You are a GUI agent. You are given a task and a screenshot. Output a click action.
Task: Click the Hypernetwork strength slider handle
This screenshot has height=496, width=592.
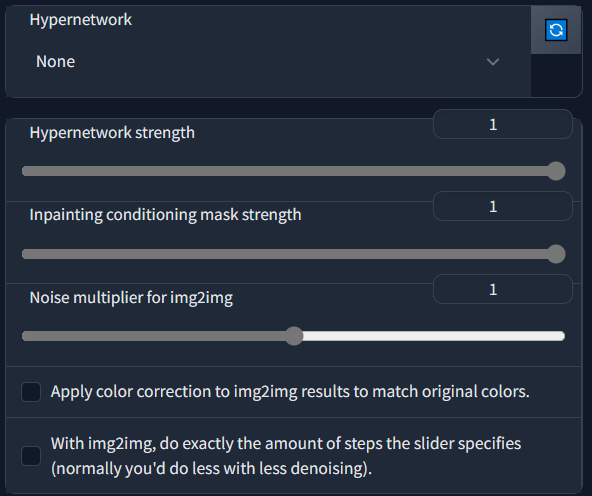(556, 171)
